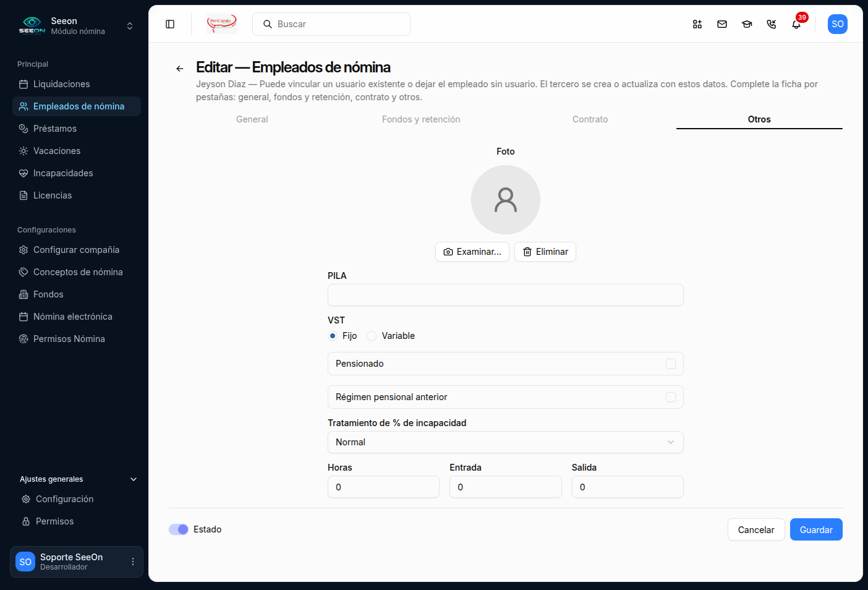Open Licencias in the sidebar

(77, 195)
